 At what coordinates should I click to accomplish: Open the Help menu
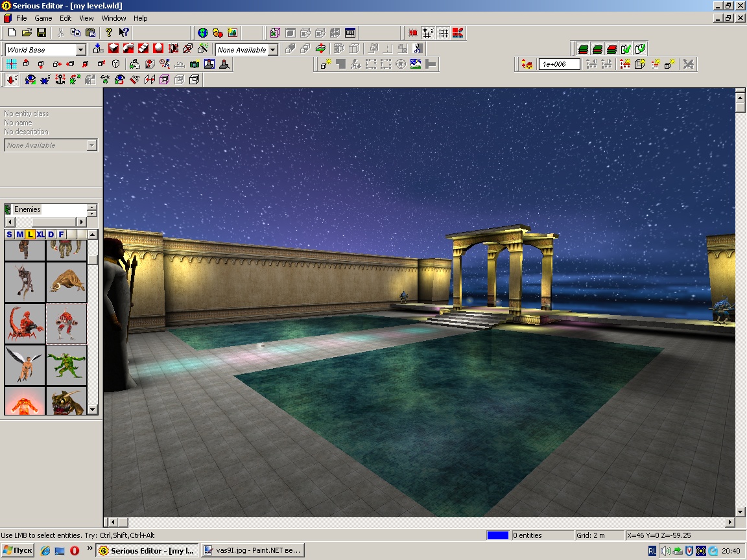(x=141, y=18)
